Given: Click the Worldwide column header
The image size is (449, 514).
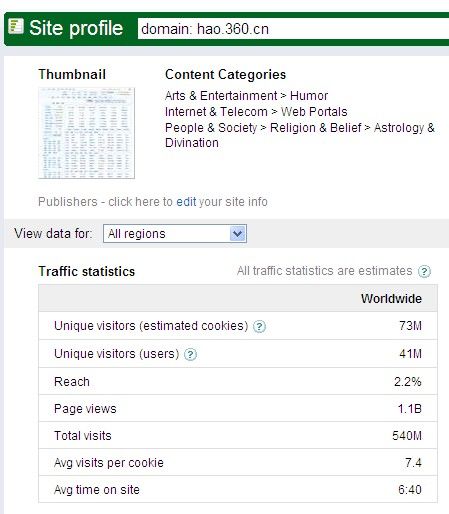Looking at the screenshot, I should click(x=391, y=299).
